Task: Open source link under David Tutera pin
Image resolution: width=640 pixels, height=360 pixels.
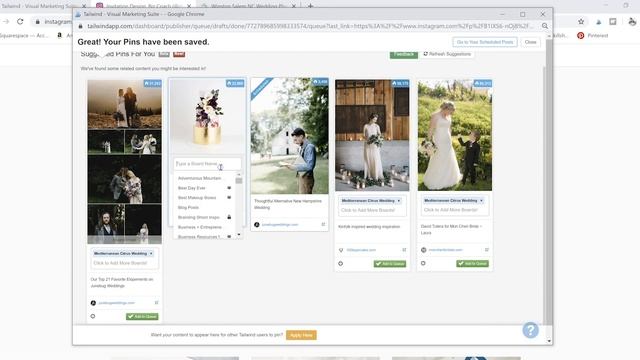Action: [445, 250]
